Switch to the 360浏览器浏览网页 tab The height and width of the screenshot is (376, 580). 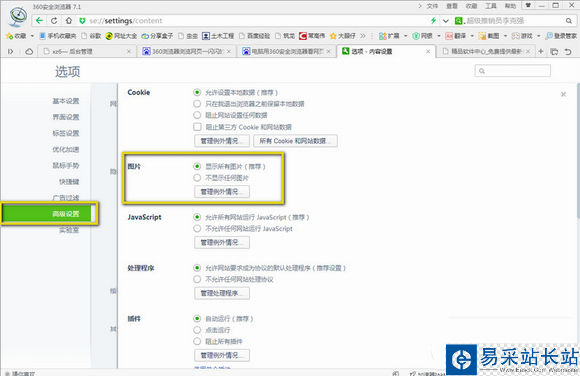[x=186, y=51]
